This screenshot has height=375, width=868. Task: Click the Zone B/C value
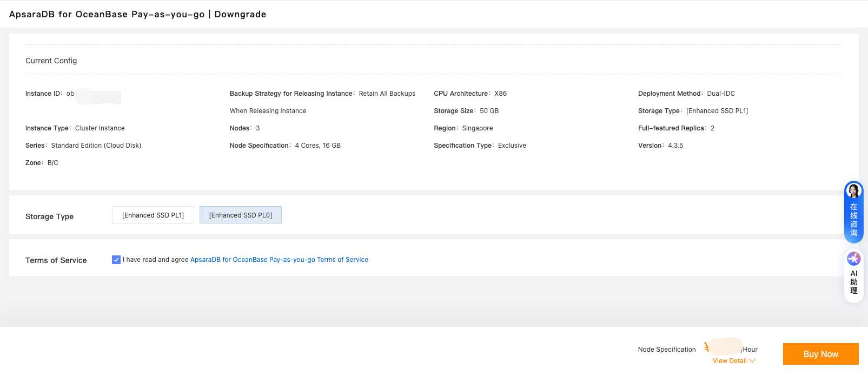pos(52,163)
